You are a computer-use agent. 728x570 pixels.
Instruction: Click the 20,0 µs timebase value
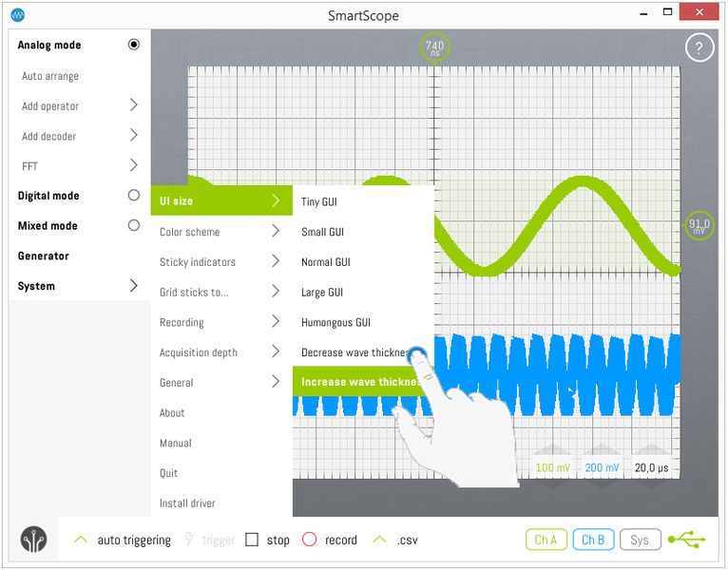pos(651,467)
